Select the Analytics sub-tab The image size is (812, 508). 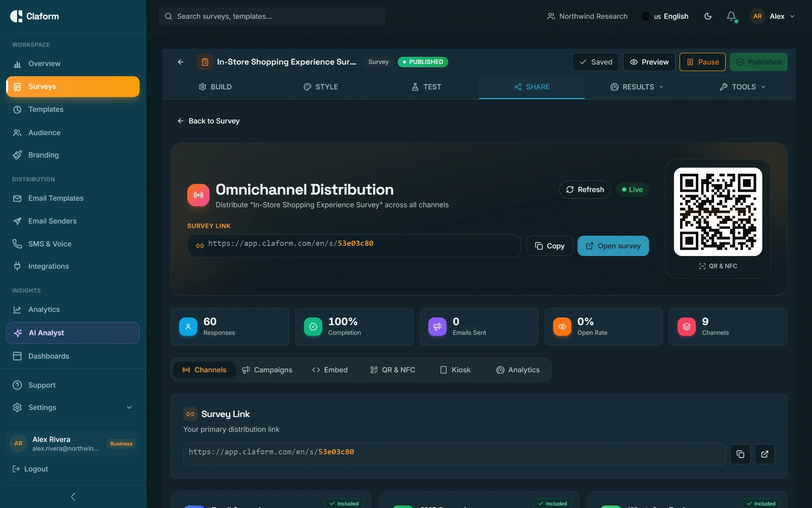pos(518,370)
